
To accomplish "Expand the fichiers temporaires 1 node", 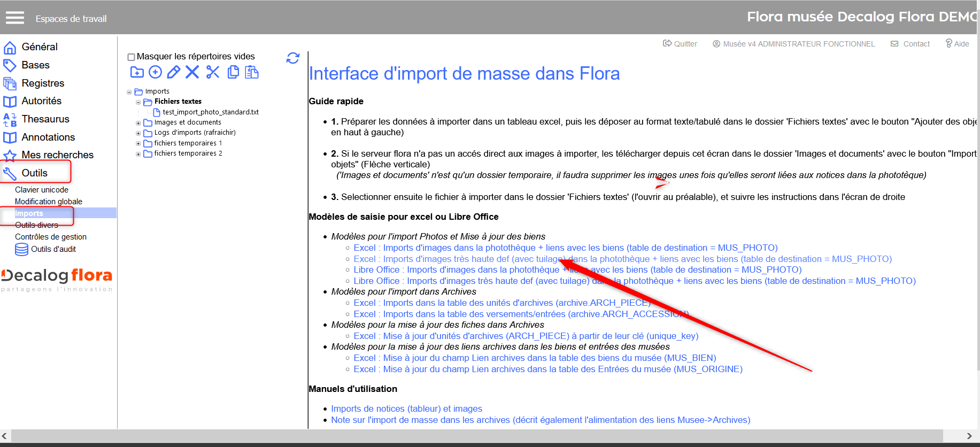I will [138, 143].
